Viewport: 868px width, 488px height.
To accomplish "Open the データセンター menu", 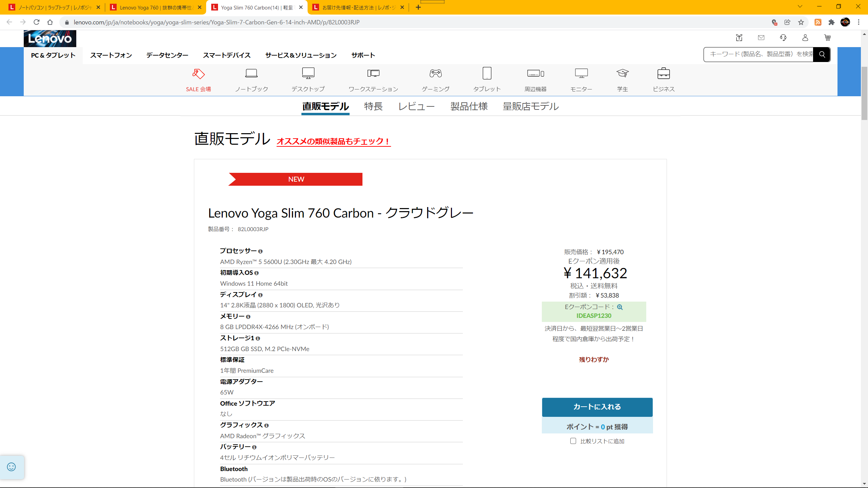I will coord(167,55).
